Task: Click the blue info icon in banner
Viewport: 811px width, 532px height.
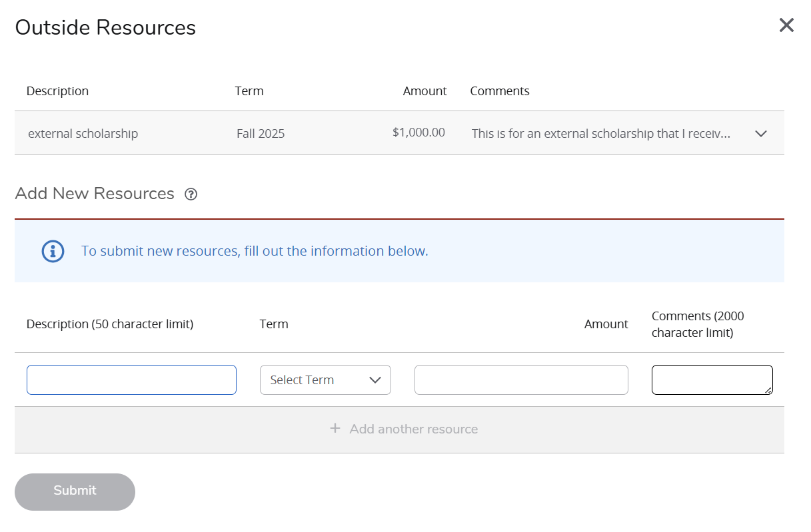Action: pos(53,251)
